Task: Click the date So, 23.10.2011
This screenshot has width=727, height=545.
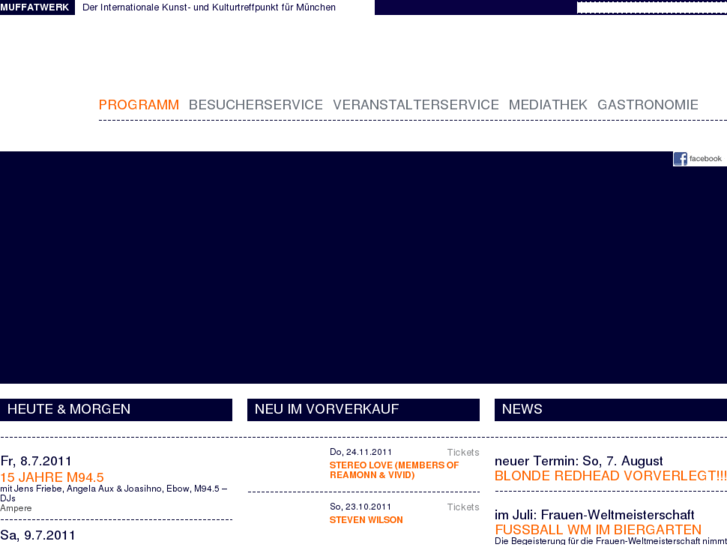Action: pos(360,507)
